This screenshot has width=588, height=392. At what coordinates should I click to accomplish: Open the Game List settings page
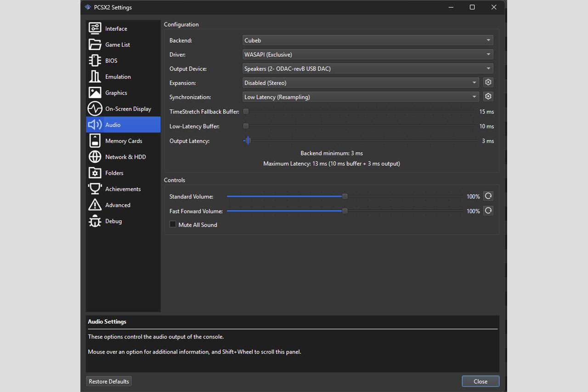(x=123, y=45)
